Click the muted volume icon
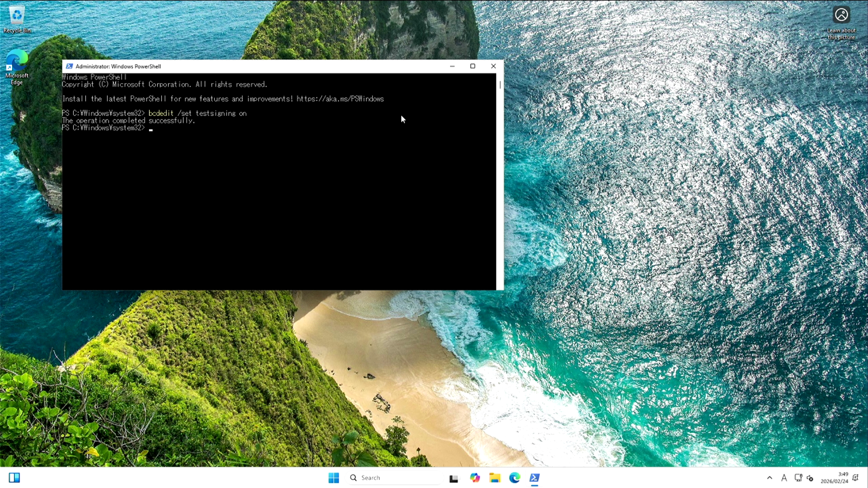This screenshot has height=488, width=868. tap(810, 478)
